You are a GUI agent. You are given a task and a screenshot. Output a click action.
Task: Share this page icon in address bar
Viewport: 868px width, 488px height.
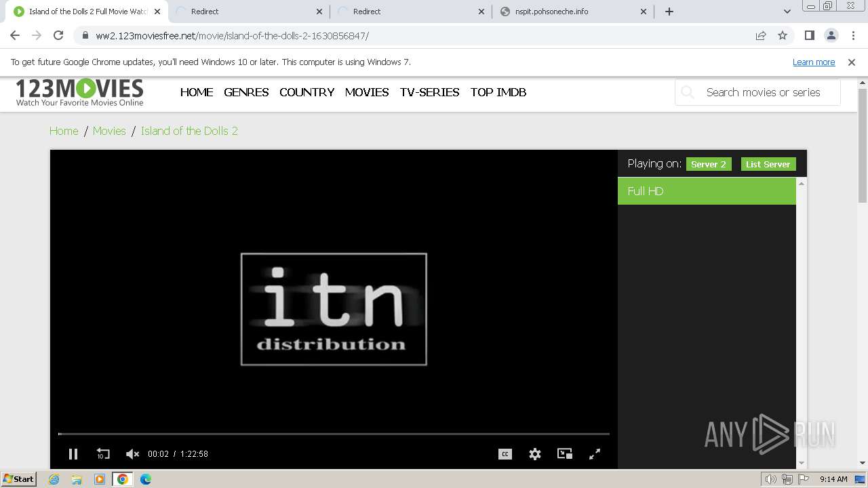tap(761, 35)
